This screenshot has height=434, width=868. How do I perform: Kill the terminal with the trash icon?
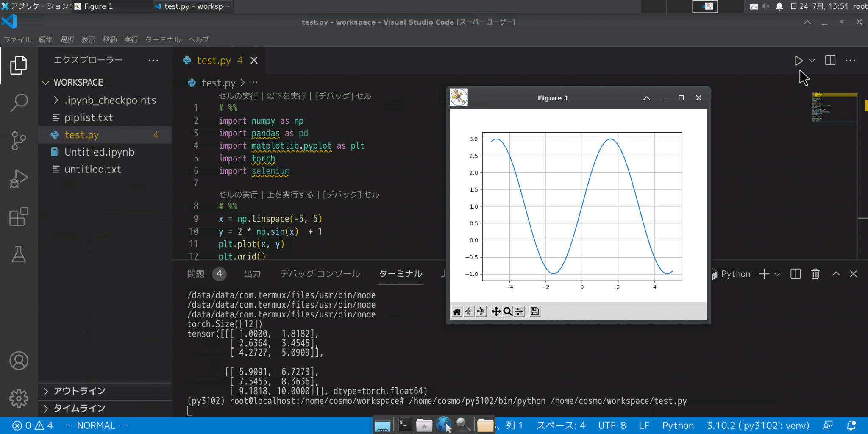click(815, 274)
